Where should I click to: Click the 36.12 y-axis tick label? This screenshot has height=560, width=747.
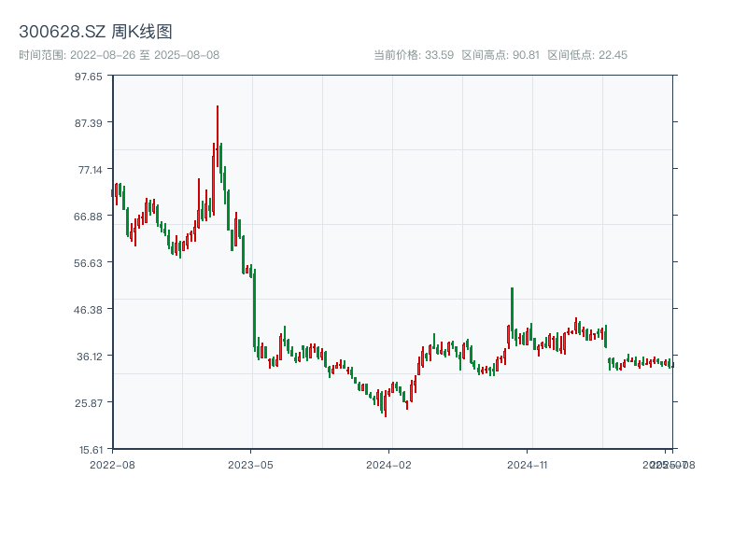[89, 356]
